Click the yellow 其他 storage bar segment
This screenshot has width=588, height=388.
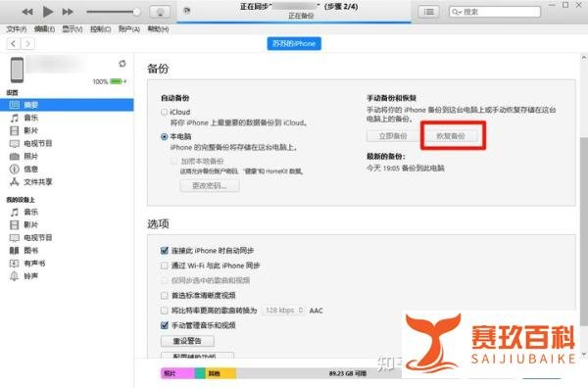[x=220, y=373]
